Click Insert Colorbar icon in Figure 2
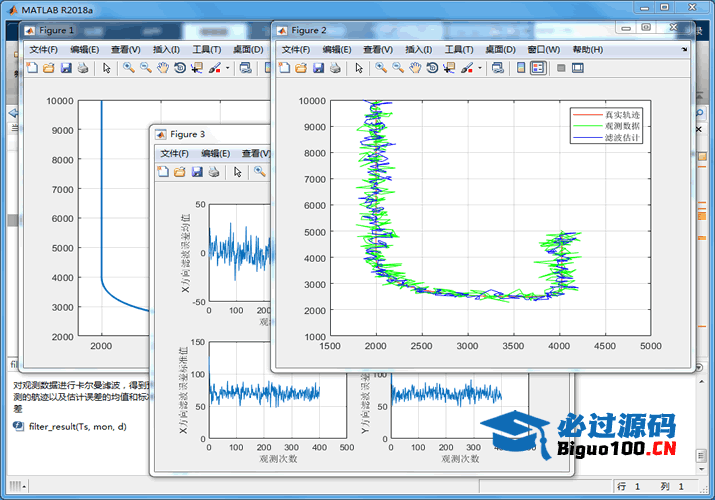This screenshot has height=500, width=715. click(521, 68)
